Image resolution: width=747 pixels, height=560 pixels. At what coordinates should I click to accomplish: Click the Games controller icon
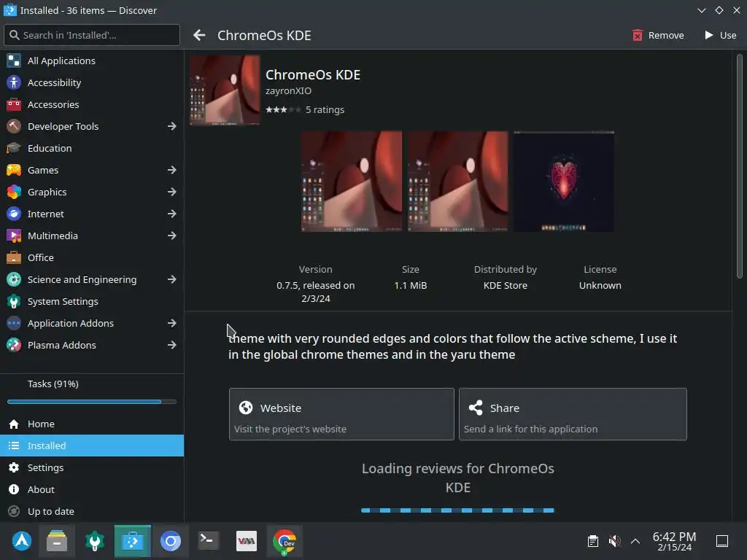[x=14, y=170]
